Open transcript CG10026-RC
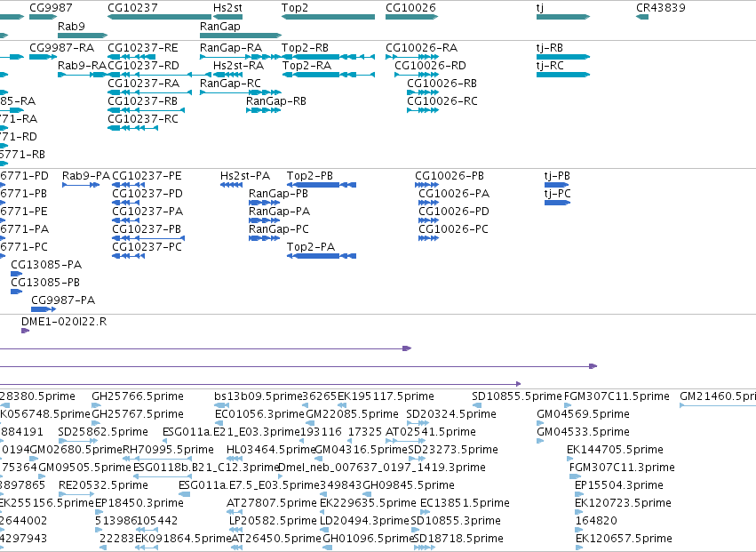The width and height of the screenshot is (756, 552). [442, 101]
